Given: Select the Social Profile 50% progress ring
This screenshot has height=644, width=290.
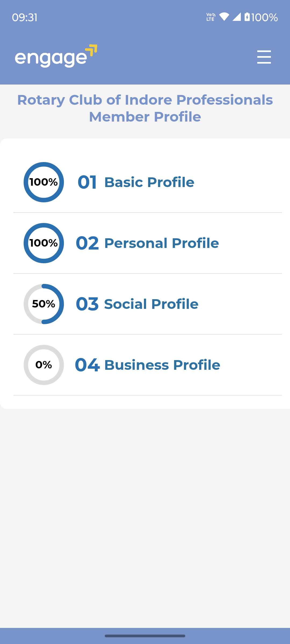Looking at the screenshot, I should pyautogui.click(x=44, y=304).
